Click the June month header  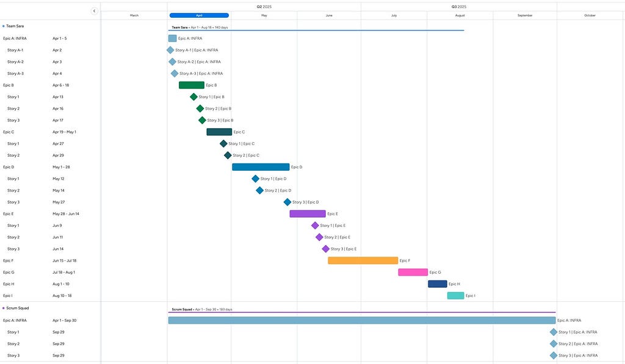coord(329,15)
